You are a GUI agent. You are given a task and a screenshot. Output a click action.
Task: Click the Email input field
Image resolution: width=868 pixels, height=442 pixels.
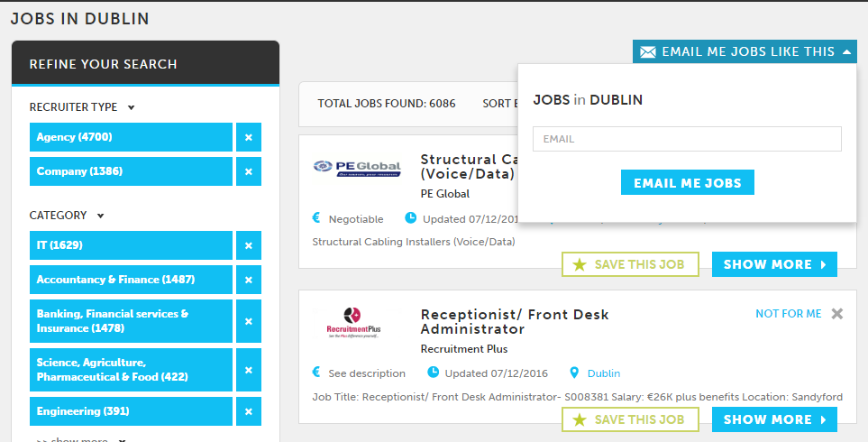[687, 139]
